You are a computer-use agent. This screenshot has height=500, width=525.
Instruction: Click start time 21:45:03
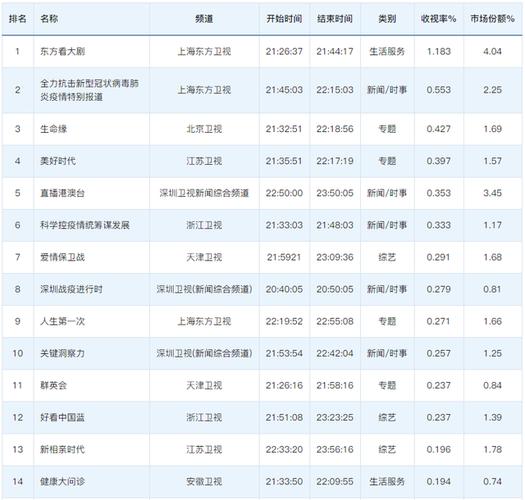[x=284, y=90]
